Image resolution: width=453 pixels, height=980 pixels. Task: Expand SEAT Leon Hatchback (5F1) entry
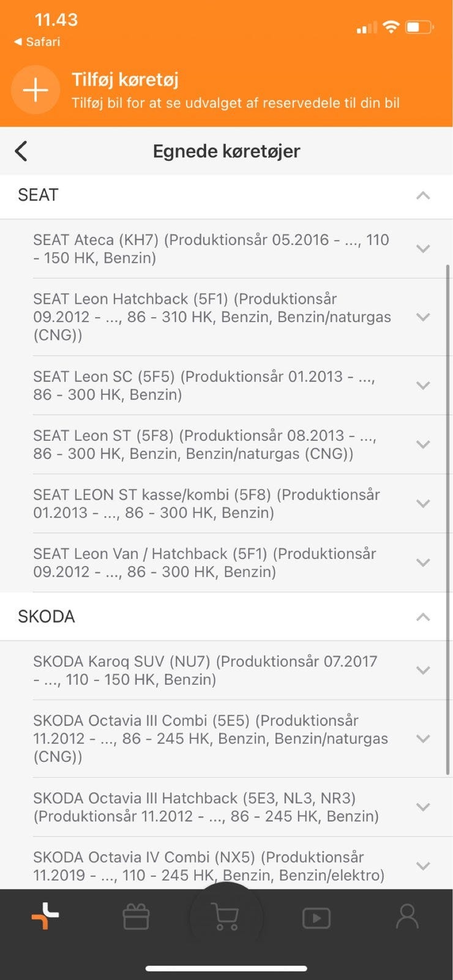(422, 317)
